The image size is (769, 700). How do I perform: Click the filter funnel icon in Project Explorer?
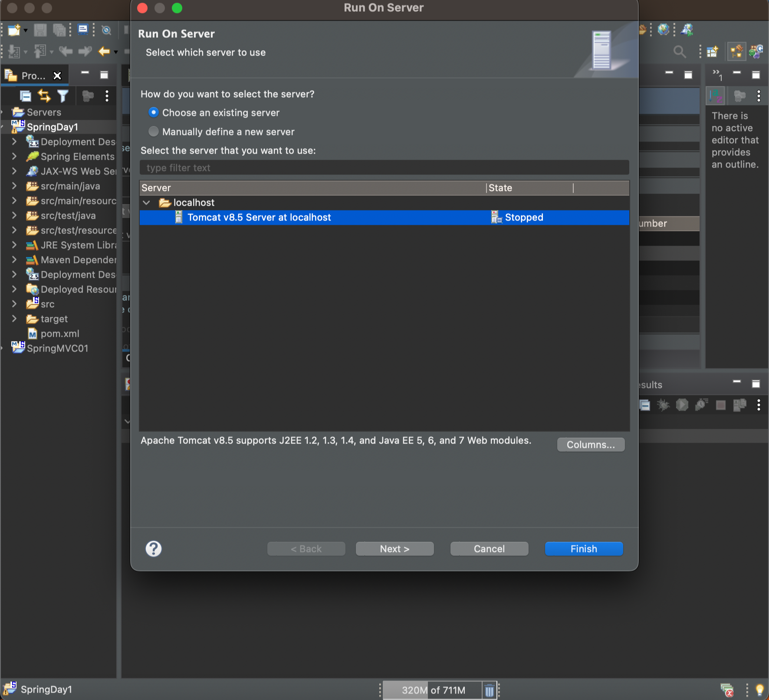point(63,96)
